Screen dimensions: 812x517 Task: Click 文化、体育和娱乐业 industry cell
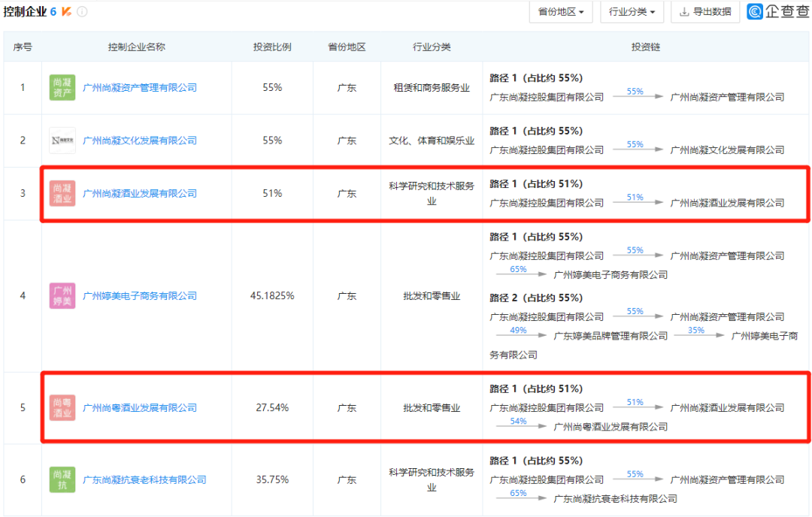click(432, 141)
